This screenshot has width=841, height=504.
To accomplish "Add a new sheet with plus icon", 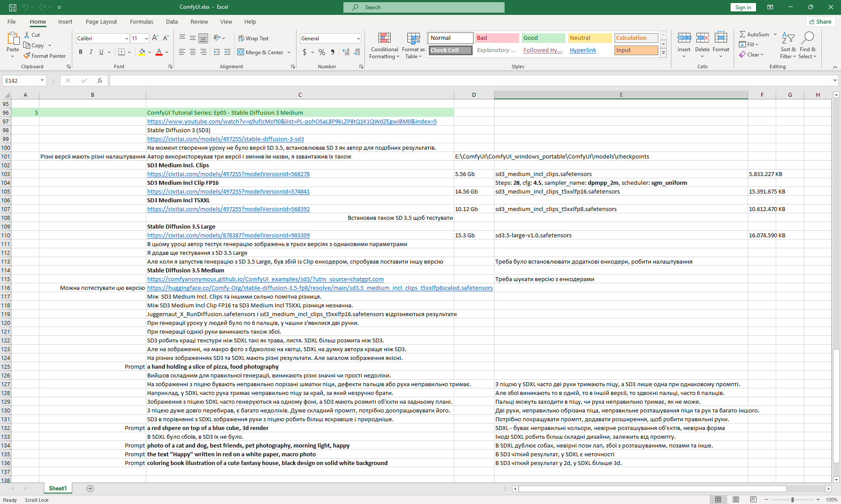I will pos(90,489).
